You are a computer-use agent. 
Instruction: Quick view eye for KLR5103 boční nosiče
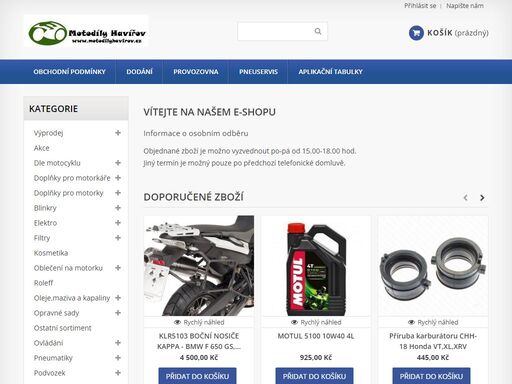pyautogui.click(x=177, y=322)
